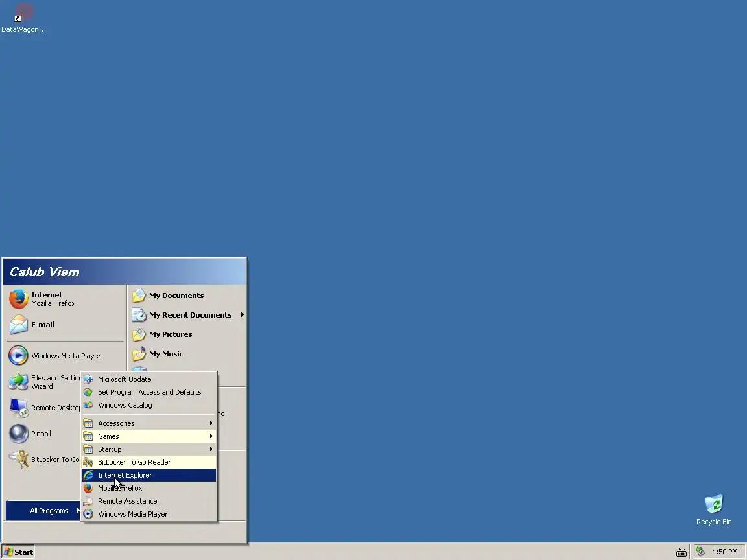747x560 pixels.
Task: Open Windows Catalog entry
Action: 148,405
